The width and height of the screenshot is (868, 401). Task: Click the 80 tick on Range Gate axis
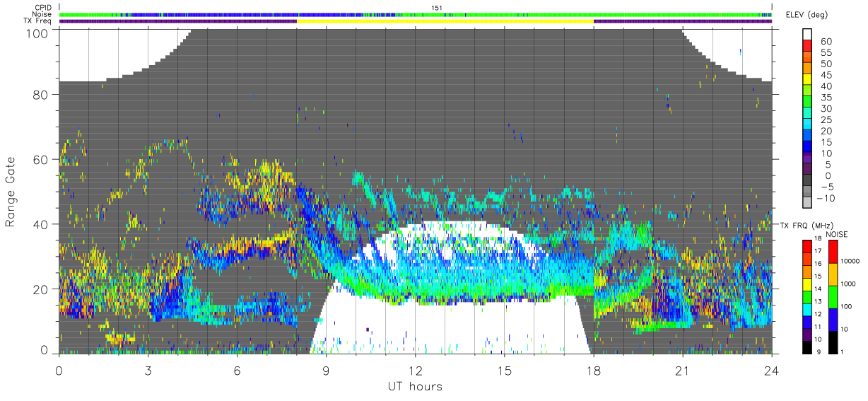pos(40,95)
